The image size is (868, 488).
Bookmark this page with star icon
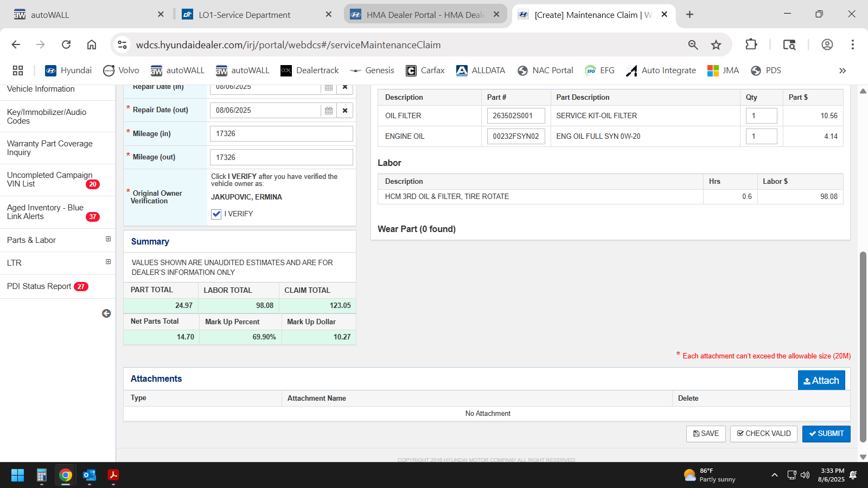pos(716,45)
